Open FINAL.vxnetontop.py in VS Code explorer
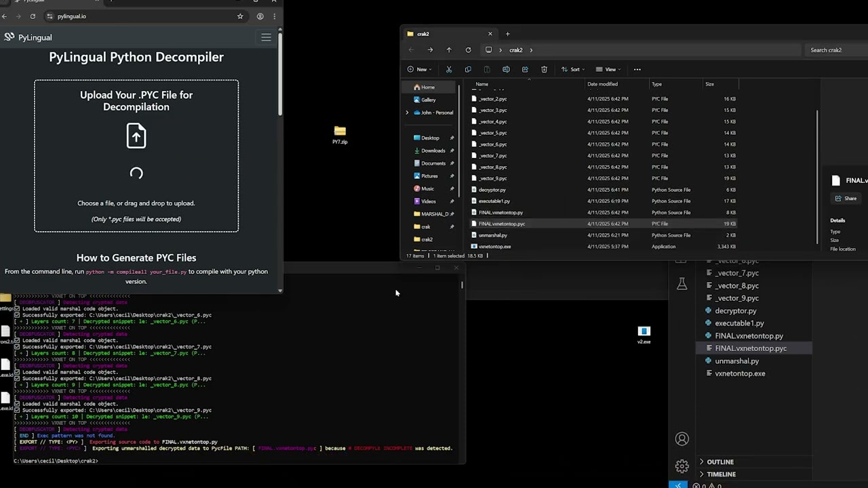 point(749,336)
